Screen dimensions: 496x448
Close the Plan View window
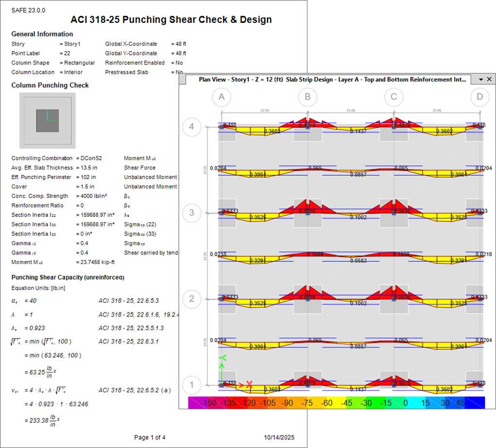(489, 79)
